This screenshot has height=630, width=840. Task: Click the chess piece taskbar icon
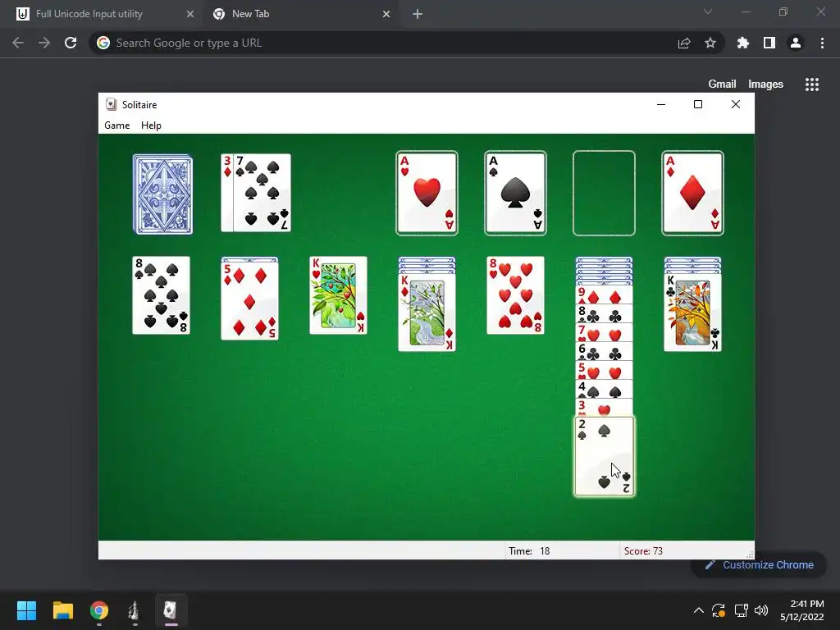tap(135, 610)
